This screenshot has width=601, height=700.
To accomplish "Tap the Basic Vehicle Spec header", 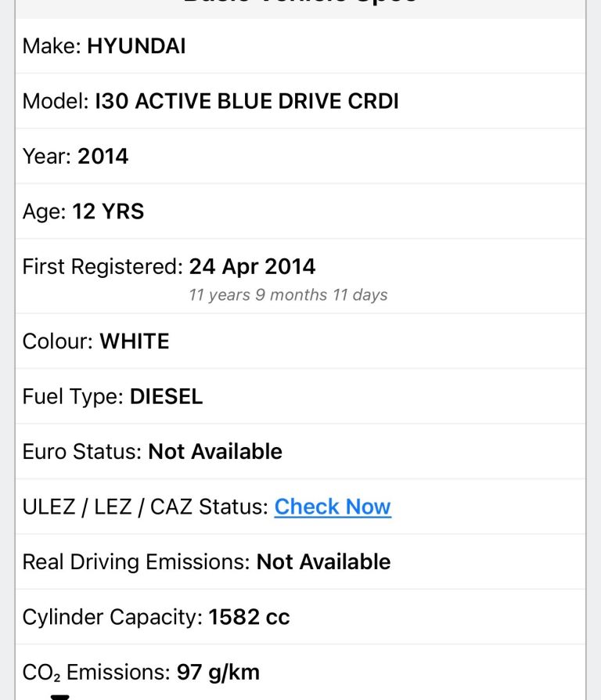I will click(300, 4).
